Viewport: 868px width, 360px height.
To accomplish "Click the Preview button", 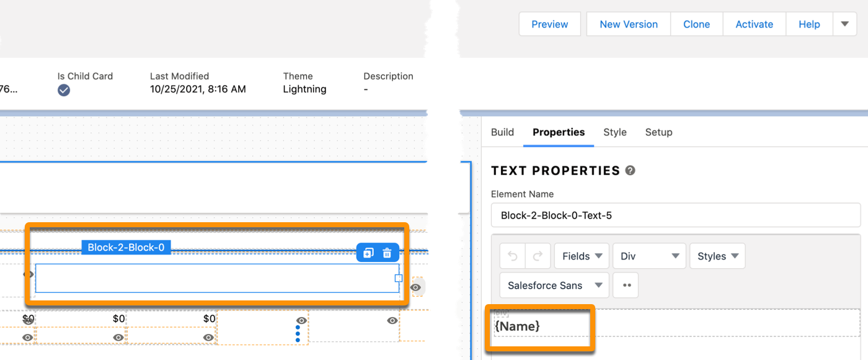I will 550,24.
